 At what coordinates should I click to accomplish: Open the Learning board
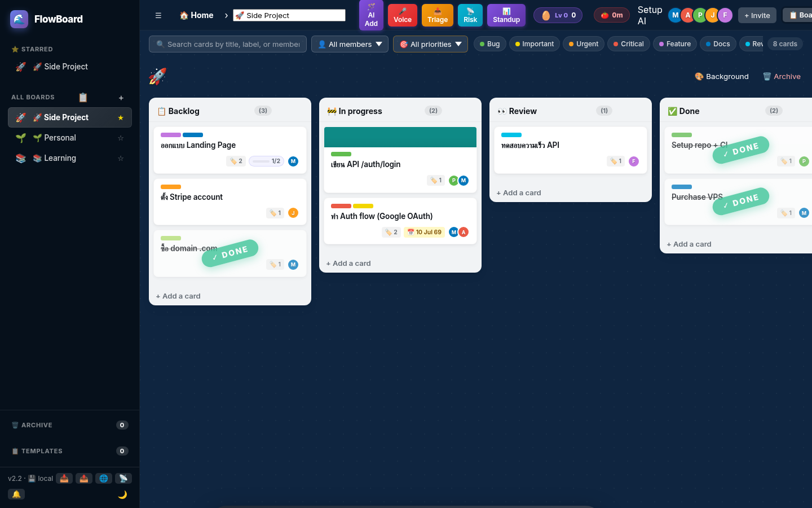point(70,158)
